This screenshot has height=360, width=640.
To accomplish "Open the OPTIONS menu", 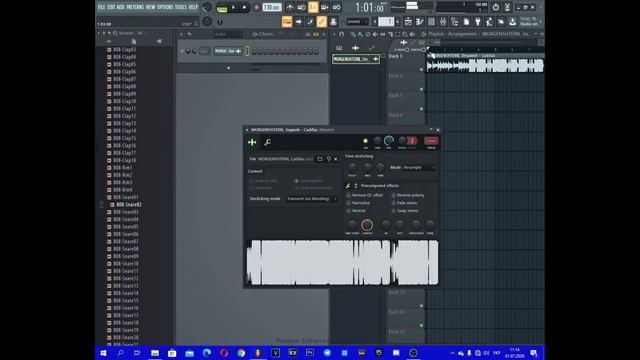I will pos(165,7).
